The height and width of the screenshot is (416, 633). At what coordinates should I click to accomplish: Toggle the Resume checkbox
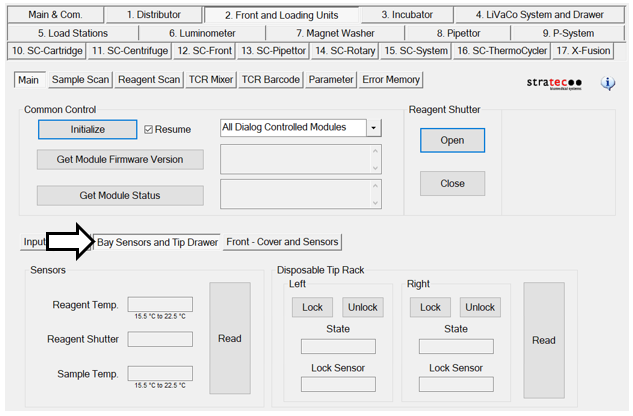pyautogui.click(x=149, y=129)
